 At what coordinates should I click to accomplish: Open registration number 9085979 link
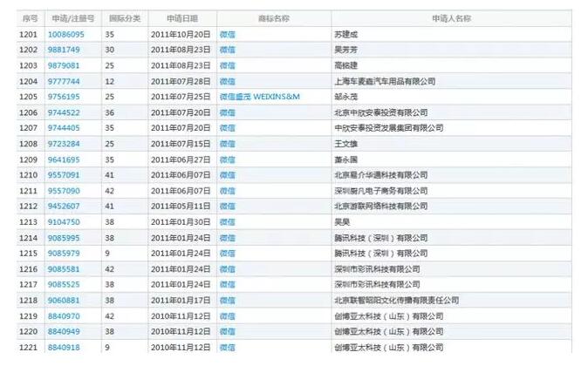coord(64,254)
